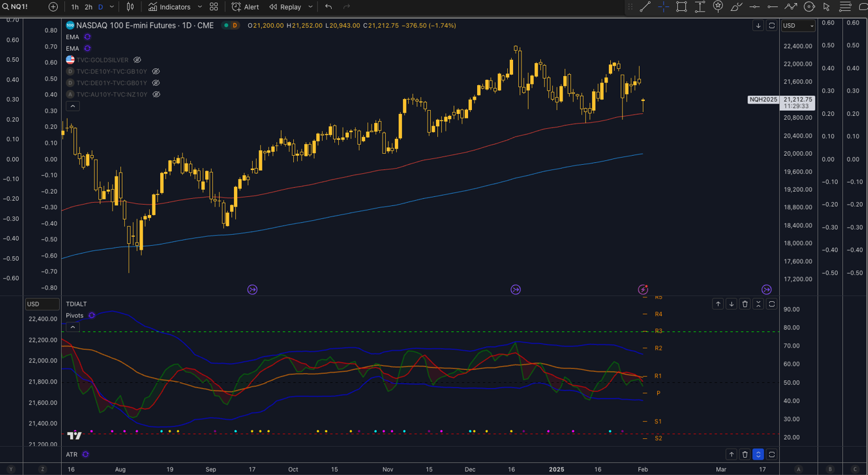The image size is (868, 475).
Task: Open the candlestick chart type selector
Action: (x=131, y=7)
